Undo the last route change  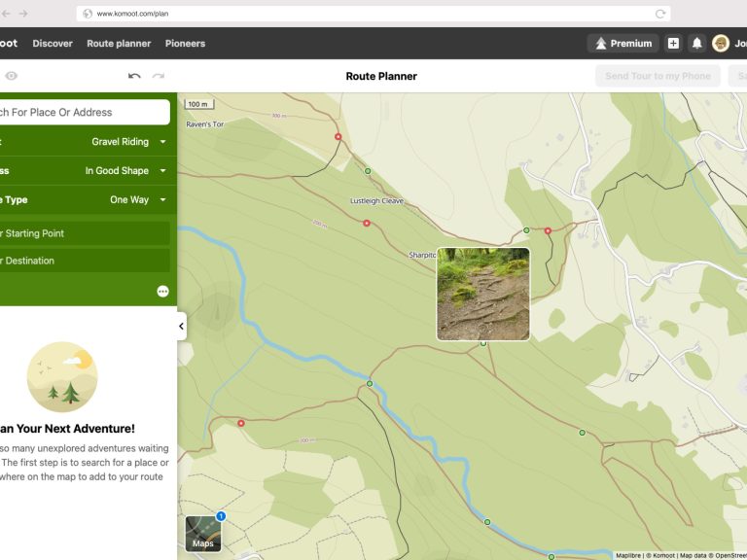(x=134, y=76)
